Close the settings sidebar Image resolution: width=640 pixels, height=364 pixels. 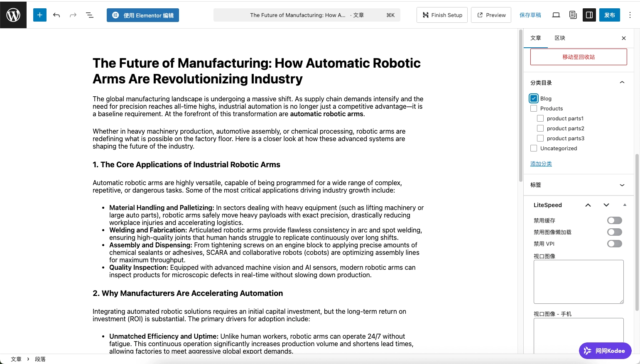(x=624, y=38)
